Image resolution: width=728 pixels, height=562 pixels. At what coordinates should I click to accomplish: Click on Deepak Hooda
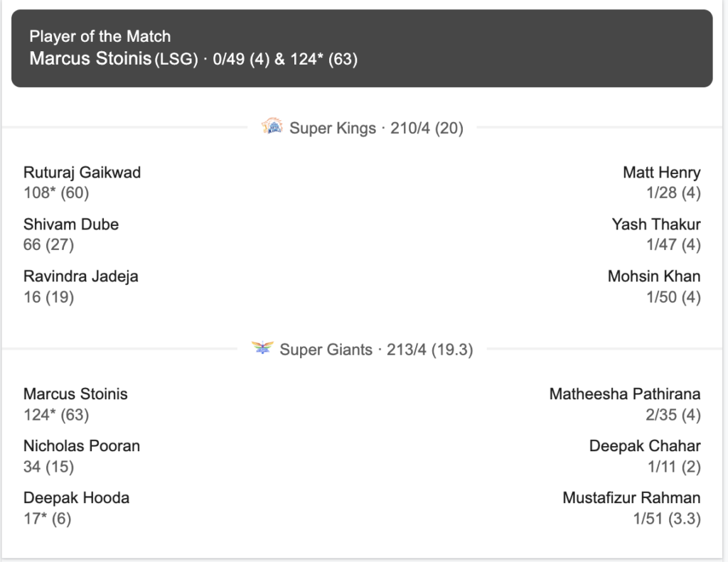pyautogui.click(x=77, y=498)
